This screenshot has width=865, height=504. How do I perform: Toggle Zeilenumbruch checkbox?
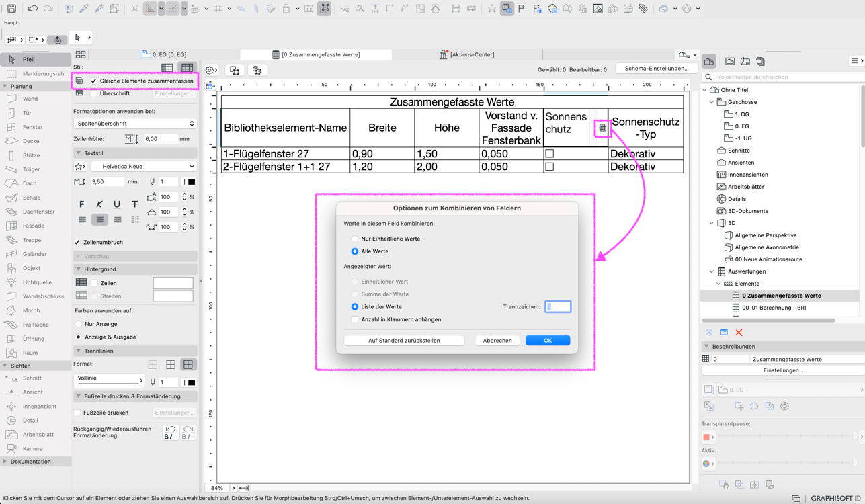pos(77,242)
